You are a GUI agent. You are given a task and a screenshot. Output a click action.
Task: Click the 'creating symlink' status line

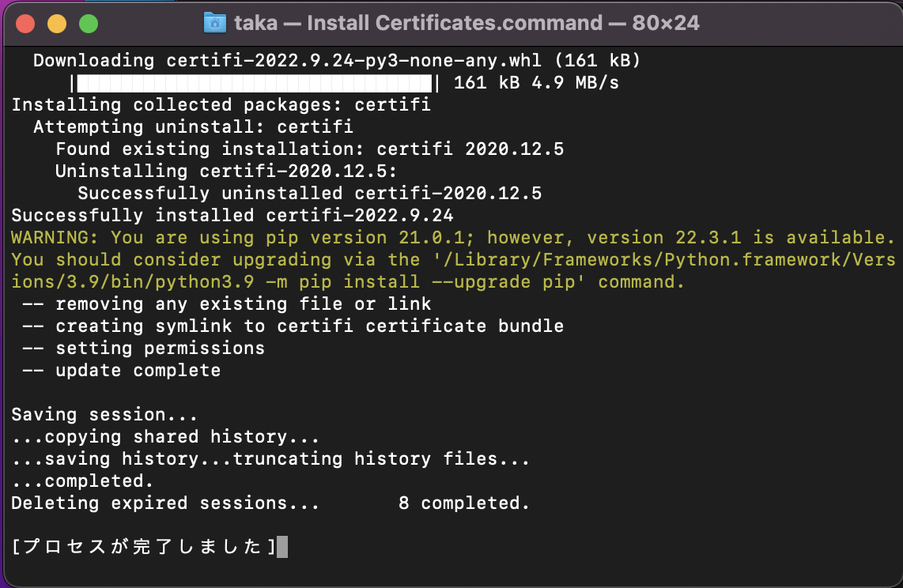[289, 326]
